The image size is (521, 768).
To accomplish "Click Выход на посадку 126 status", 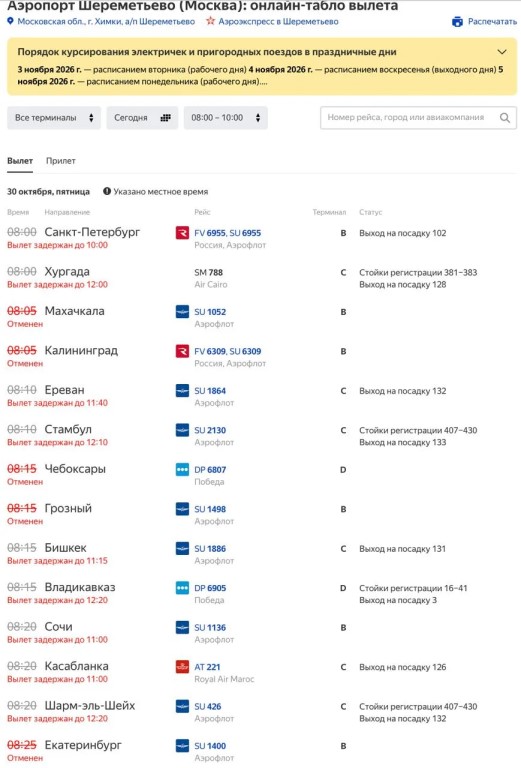I will point(403,667).
